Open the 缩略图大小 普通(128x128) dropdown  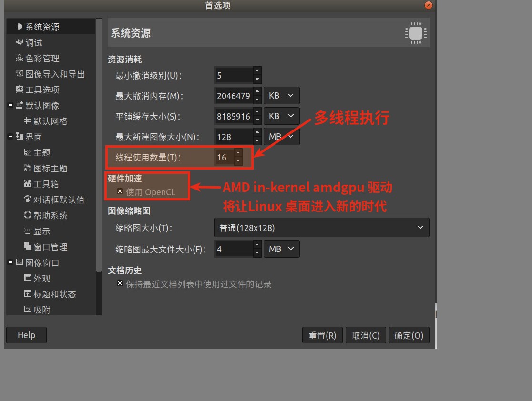tap(321, 228)
